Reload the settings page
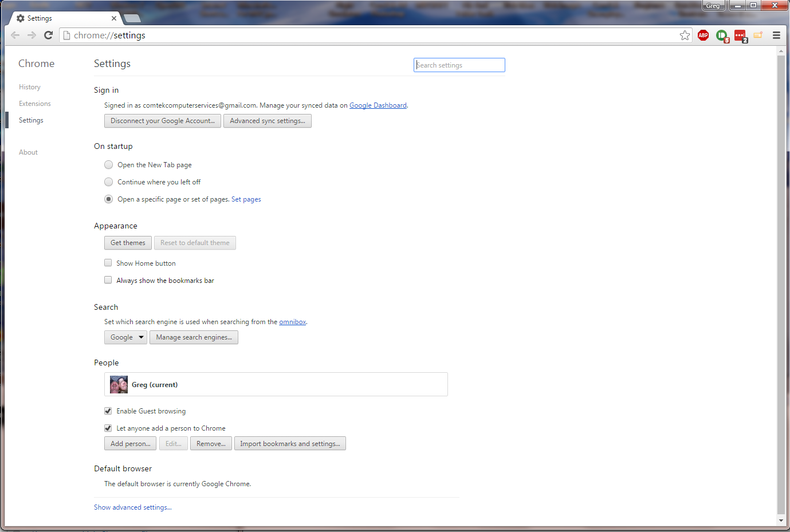Screen dimensions: 790x532 click(x=49, y=36)
